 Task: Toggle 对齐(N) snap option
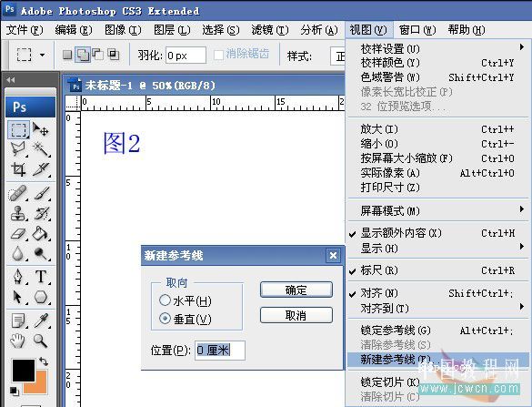[438, 293]
